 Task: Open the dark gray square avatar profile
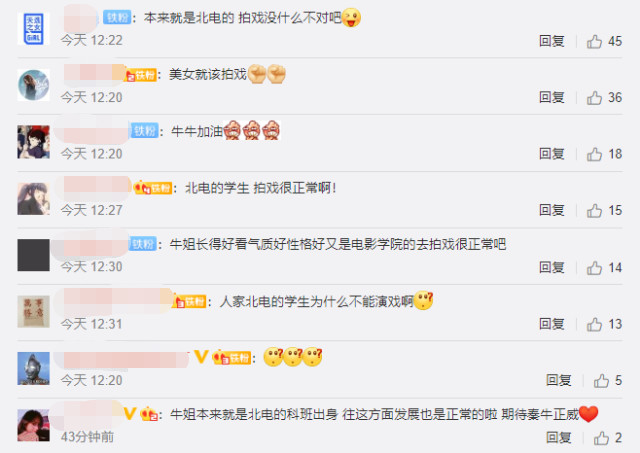pos(33,255)
